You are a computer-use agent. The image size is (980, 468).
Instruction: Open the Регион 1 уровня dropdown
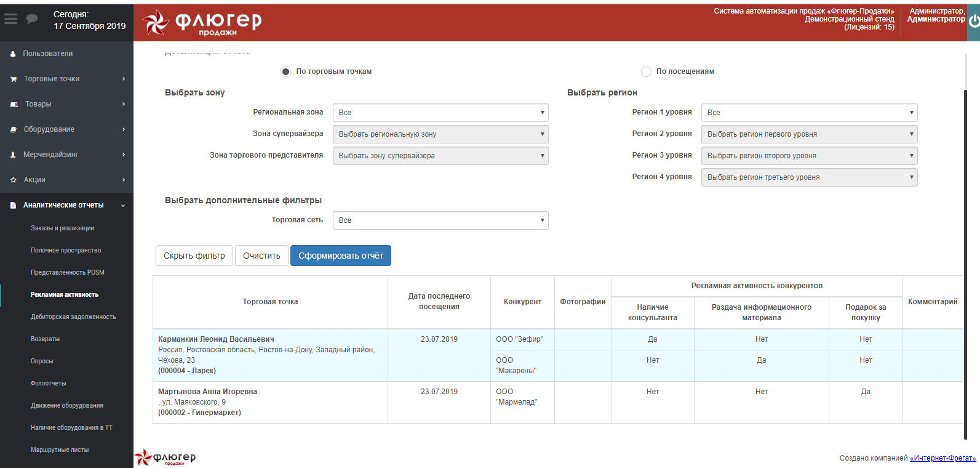808,113
